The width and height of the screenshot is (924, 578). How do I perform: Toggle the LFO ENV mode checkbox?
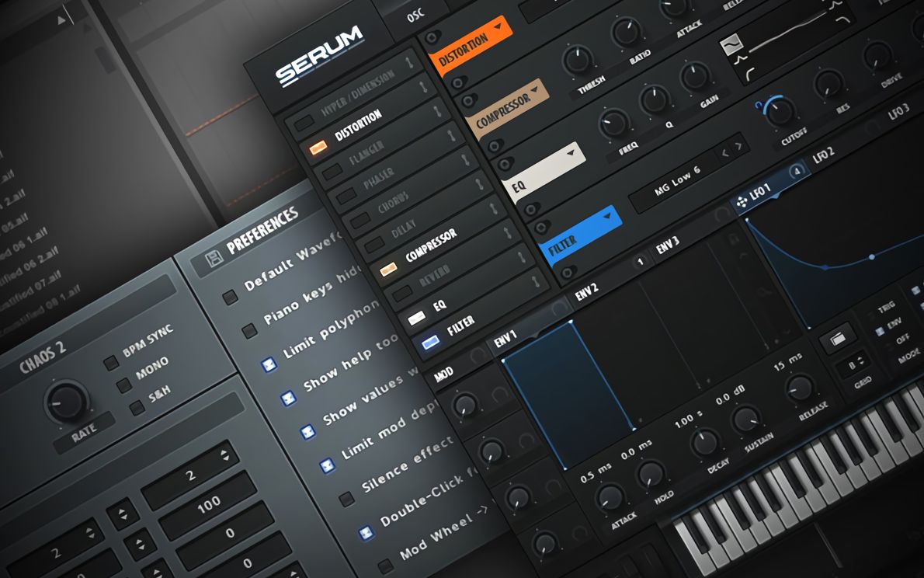(x=879, y=332)
